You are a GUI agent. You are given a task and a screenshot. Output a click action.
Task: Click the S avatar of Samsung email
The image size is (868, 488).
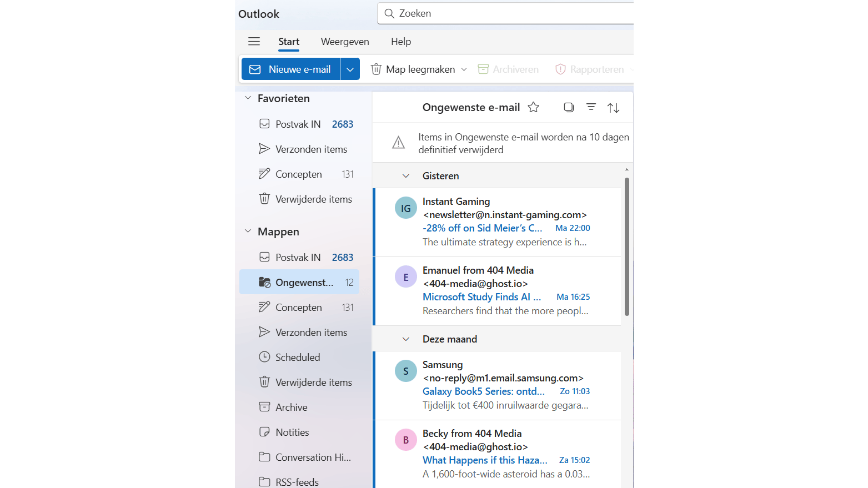406,371
